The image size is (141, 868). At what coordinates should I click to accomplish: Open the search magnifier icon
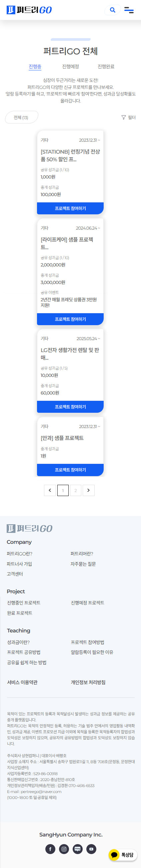[113, 10]
